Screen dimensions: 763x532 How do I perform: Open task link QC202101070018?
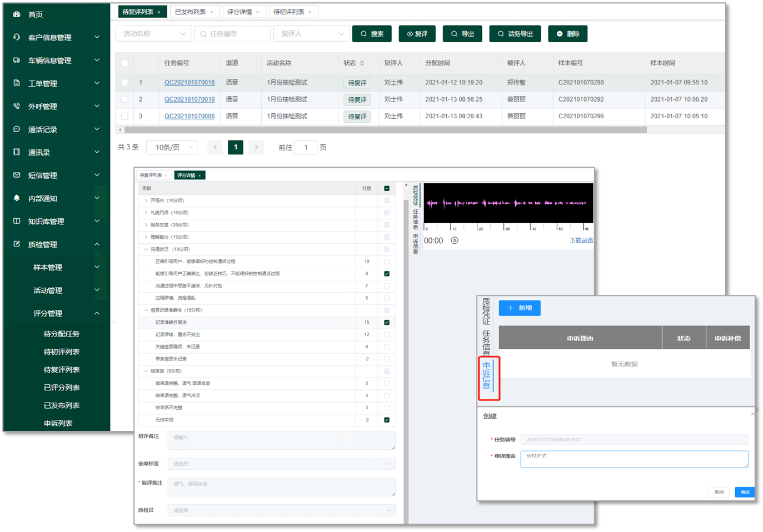(189, 83)
